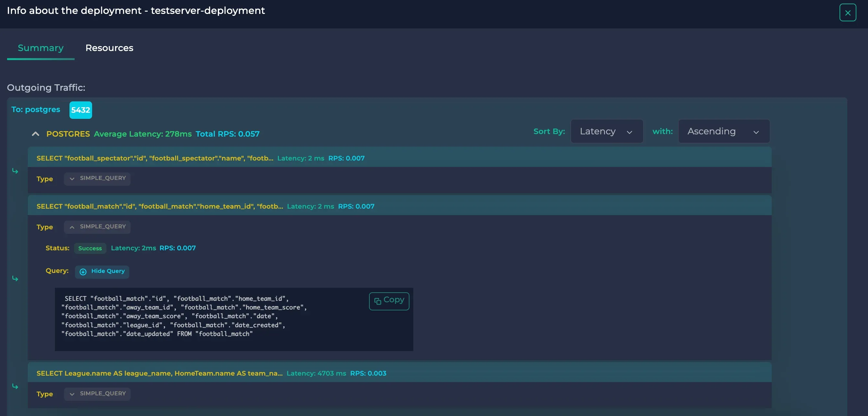Toggle SIMPLE_QUERY type on third query

[97, 394]
